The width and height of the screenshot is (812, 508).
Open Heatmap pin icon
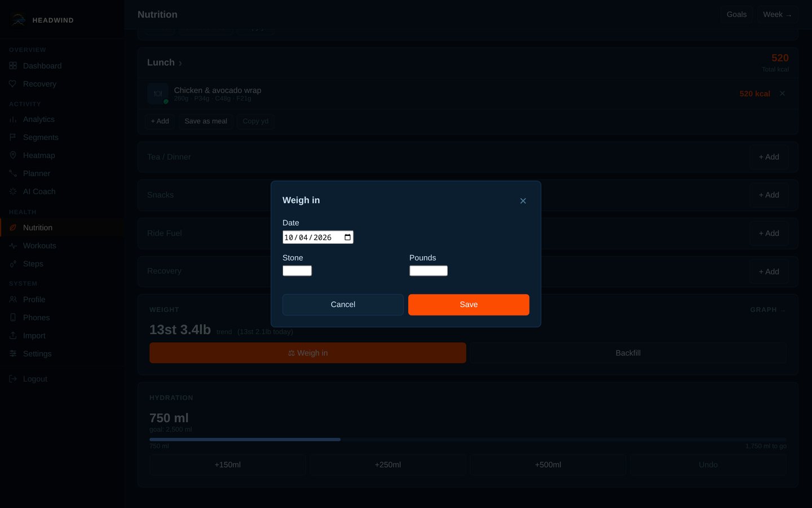[13, 155]
